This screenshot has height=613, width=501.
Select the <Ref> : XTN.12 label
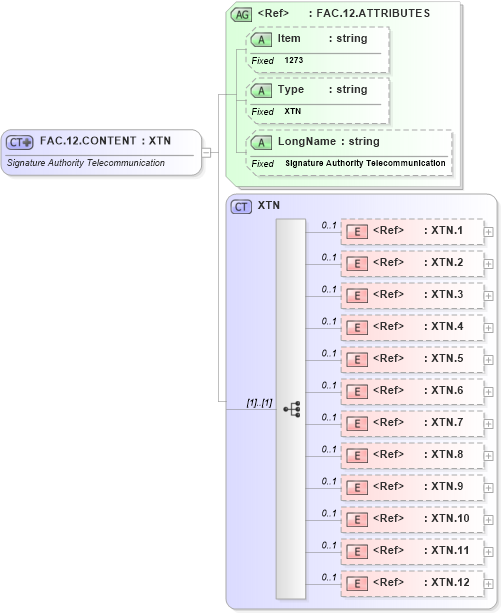tap(421, 583)
